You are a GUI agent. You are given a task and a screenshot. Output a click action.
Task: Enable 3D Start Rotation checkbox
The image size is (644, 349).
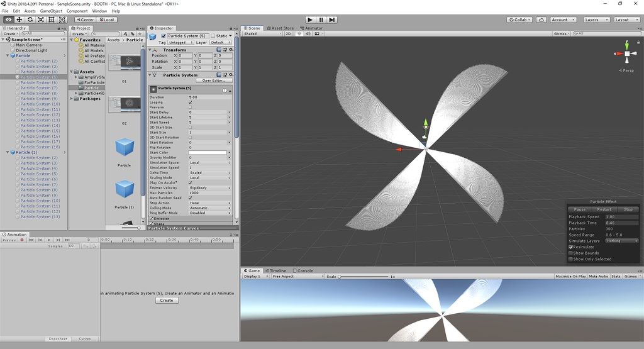click(190, 138)
